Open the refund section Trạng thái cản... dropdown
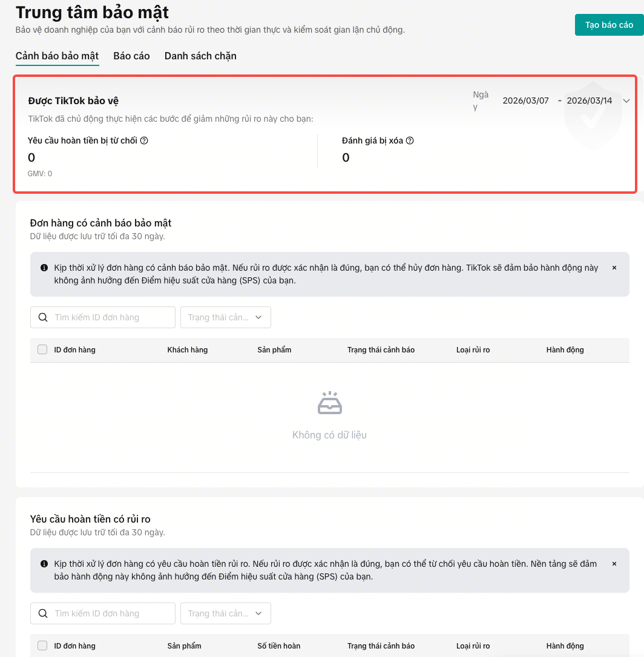 tap(226, 613)
